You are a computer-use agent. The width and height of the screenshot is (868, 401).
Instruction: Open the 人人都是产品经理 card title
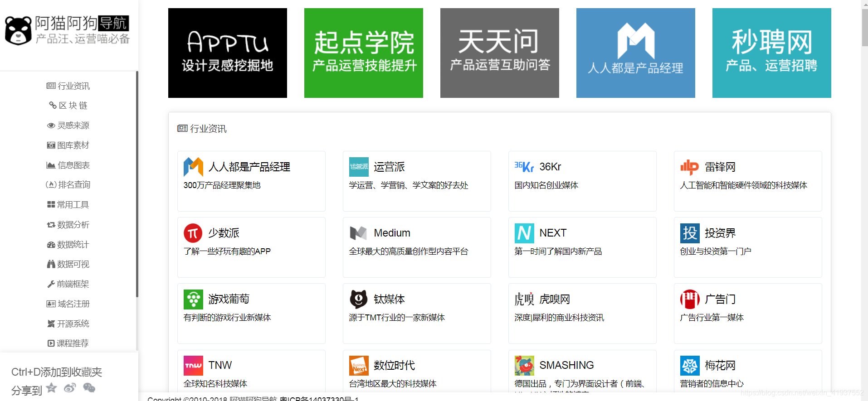click(x=249, y=167)
